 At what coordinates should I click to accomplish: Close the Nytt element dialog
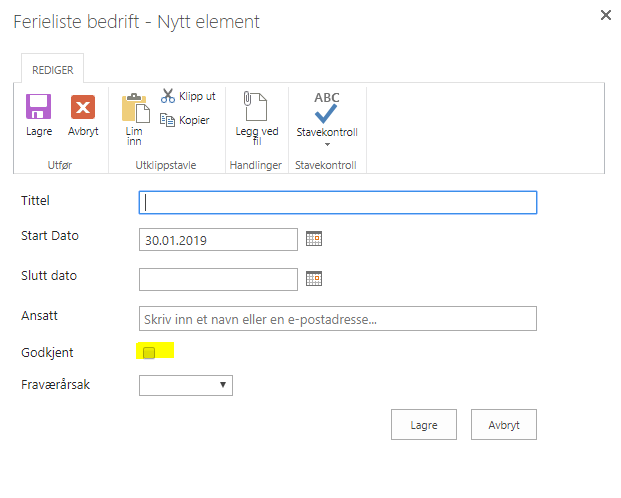click(605, 15)
